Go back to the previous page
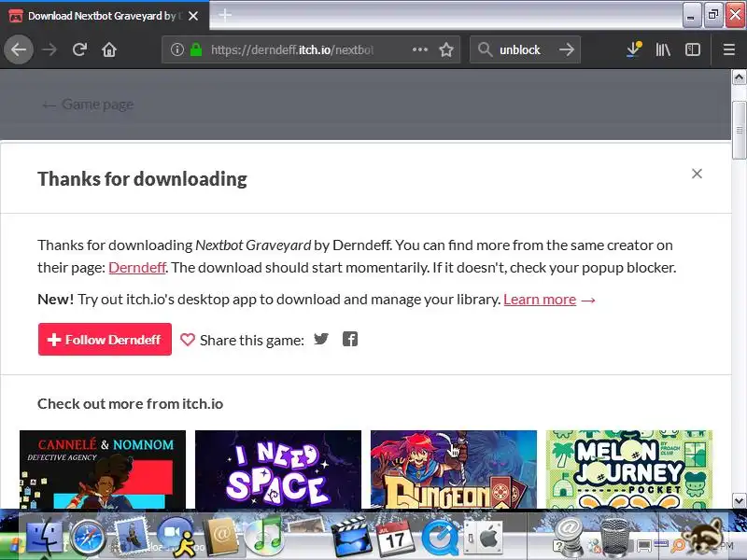This screenshot has height=560, width=747. [x=19, y=49]
